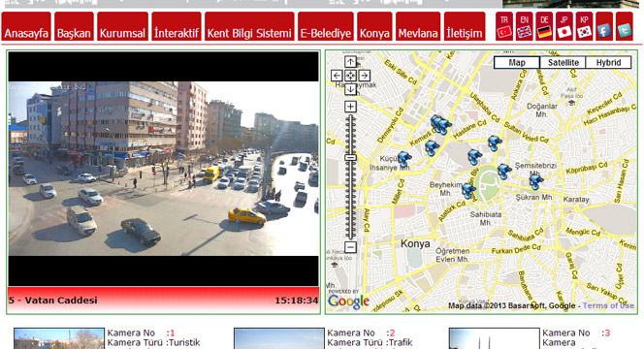
Task: Click the map recenter button between arrows
Action: pos(350,76)
